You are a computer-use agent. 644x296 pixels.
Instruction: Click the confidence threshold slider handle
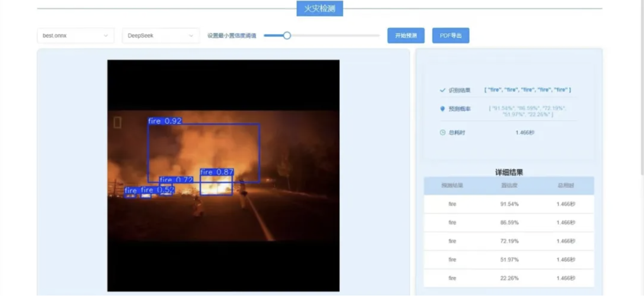point(287,35)
